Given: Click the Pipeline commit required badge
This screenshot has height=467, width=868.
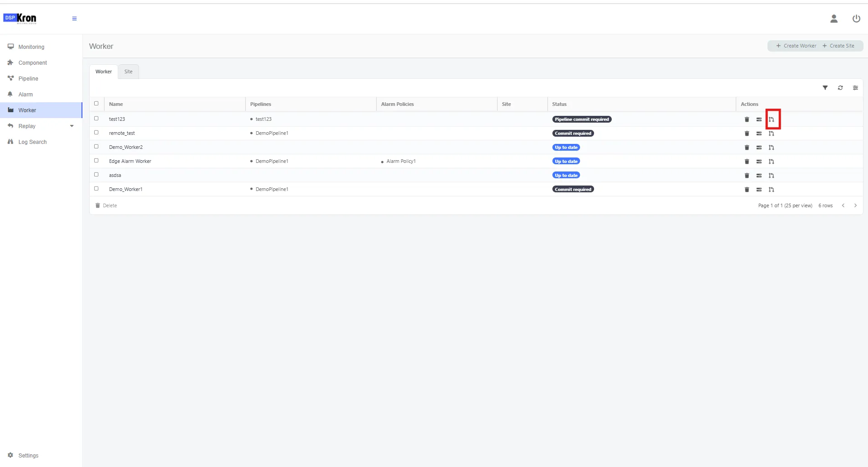Looking at the screenshot, I should pos(582,119).
